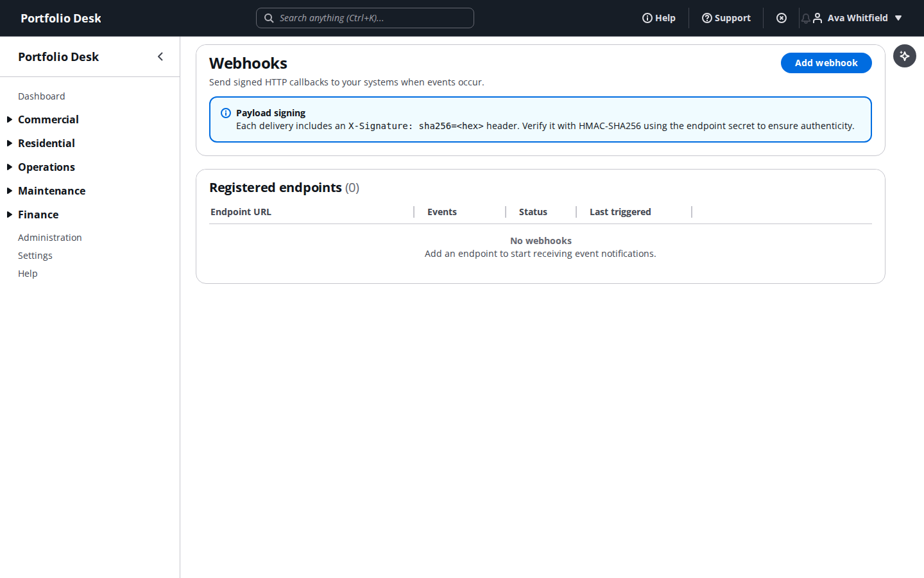The width and height of the screenshot is (924, 578).
Task: Open the Ava Whitfield user menu
Action: tap(857, 18)
